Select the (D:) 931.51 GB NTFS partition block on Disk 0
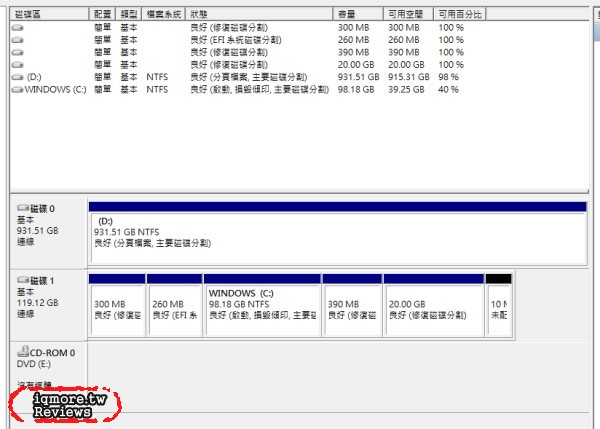 tap(338, 233)
